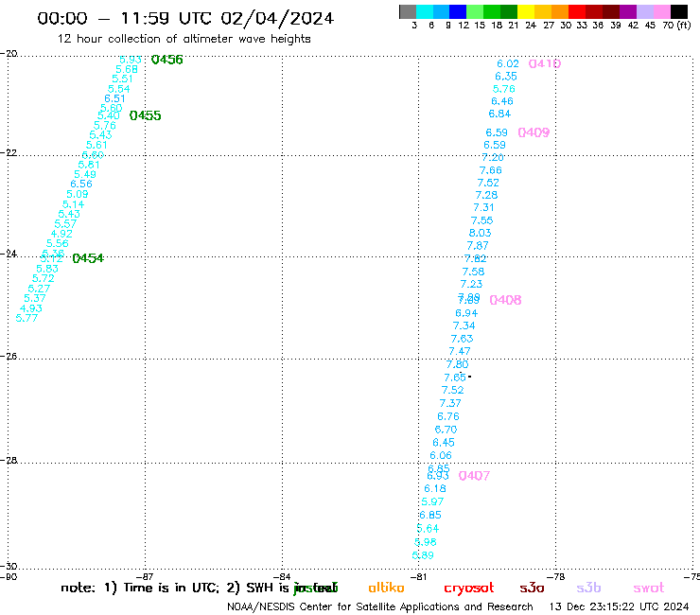Click the wave height value 5.77
700x615 pixels.
pos(26,318)
